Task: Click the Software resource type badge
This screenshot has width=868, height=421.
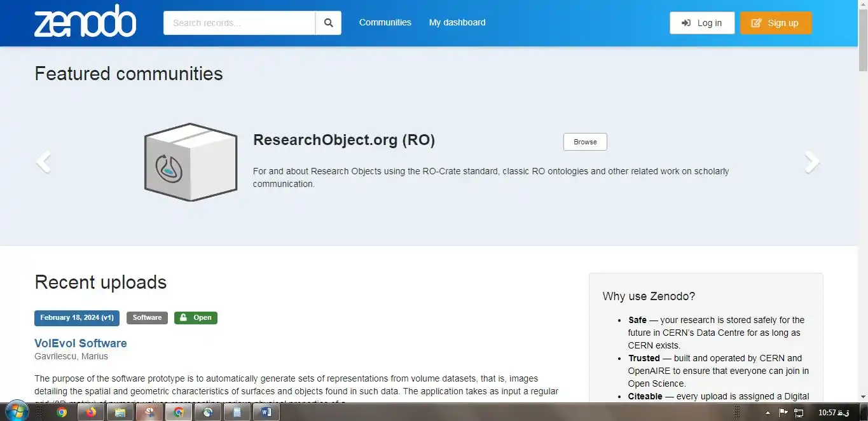Action: coord(147,317)
